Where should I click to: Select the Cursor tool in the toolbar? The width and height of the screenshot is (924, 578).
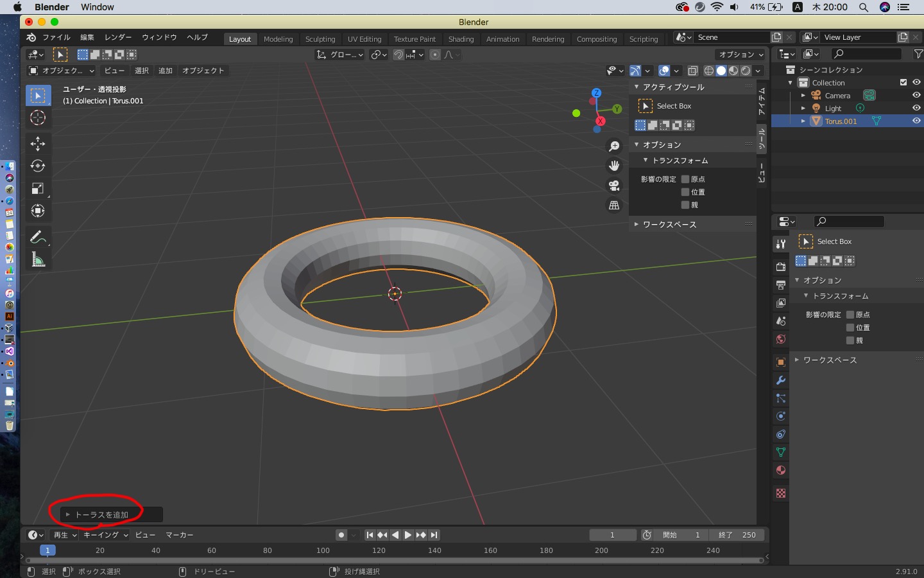(x=38, y=118)
